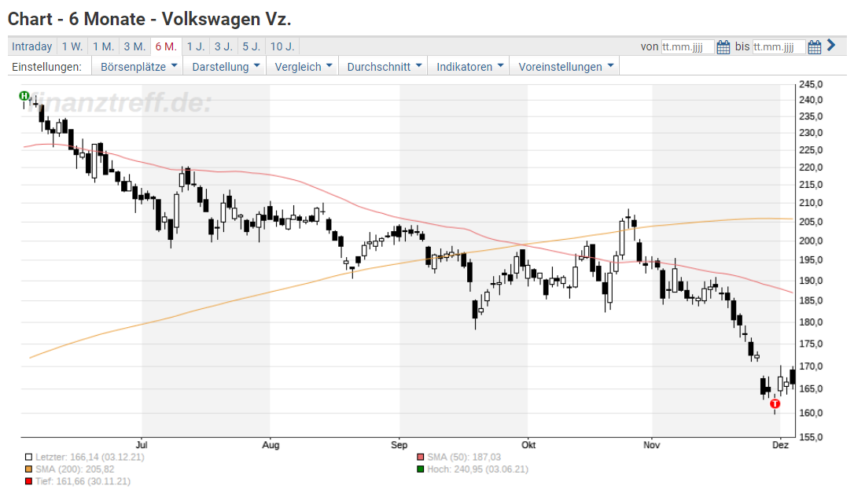Click the 'Okt' axis label
Screen dimensions: 854x504
[528, 444]
